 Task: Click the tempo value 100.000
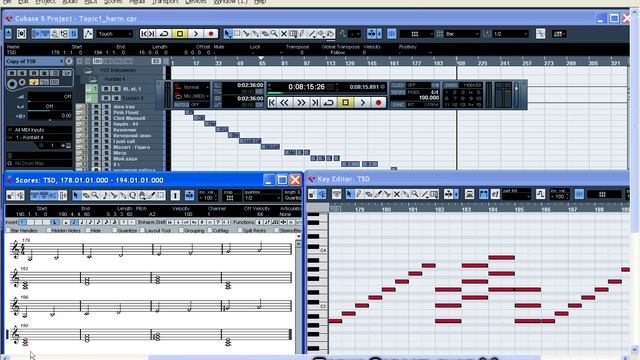pyautogui.click(x=429, y=98)
